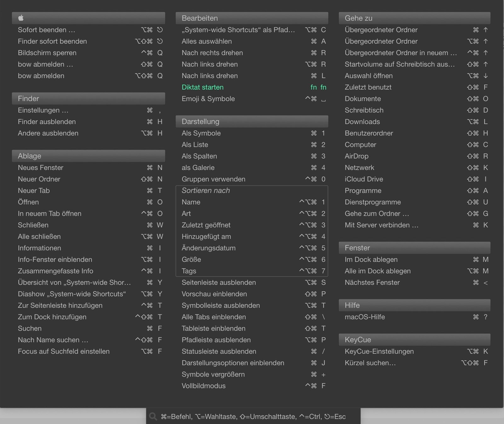Select 'Nächstes Fenster'
Viewport: 504px width, 424px height.
(x=415, y=282)
